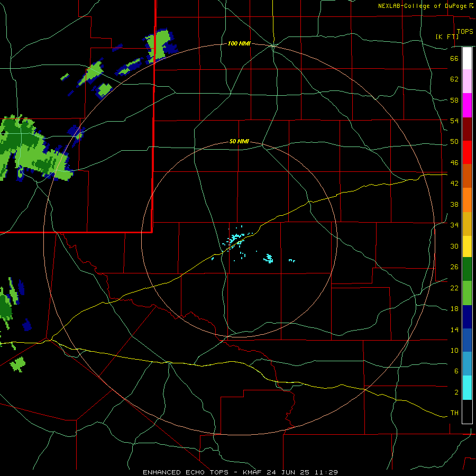Click the '11:29' timestamp text
This screenshot has height=476, width=476.
tap(325, 472)
